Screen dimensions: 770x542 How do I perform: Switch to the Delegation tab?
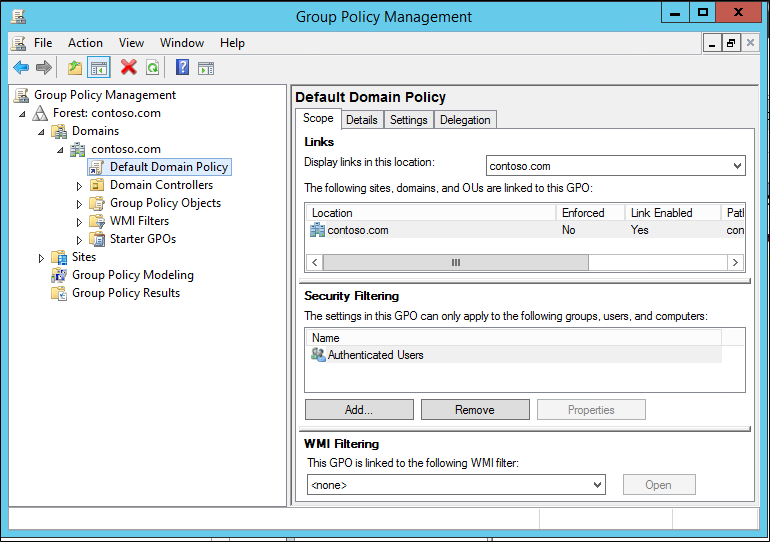(465, 120)
